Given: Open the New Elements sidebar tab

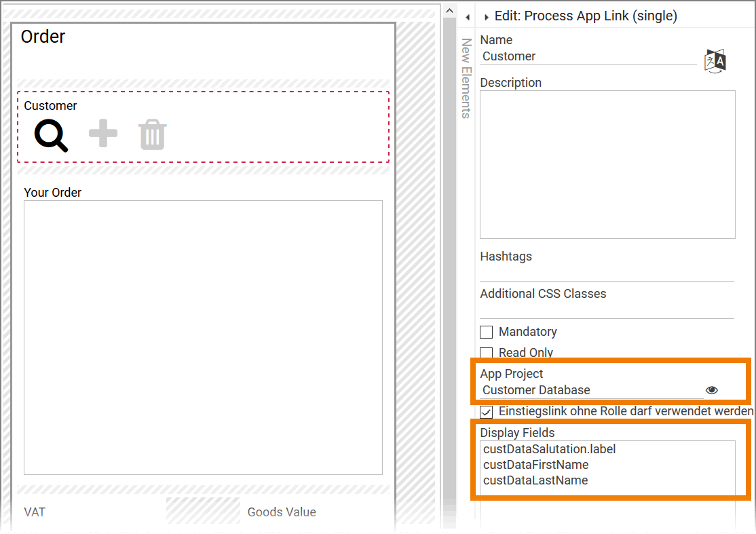Looking at the screenshot, I should coord(466,77).
